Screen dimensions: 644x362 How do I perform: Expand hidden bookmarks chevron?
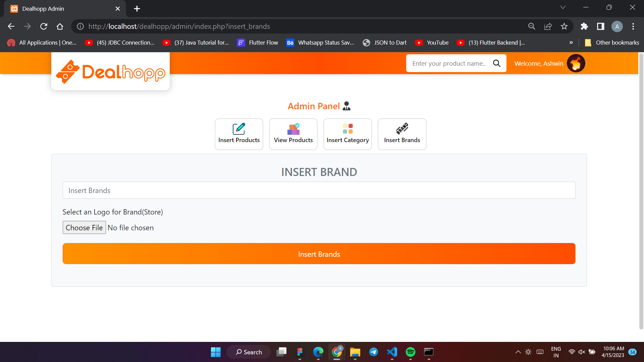[571, 43]
